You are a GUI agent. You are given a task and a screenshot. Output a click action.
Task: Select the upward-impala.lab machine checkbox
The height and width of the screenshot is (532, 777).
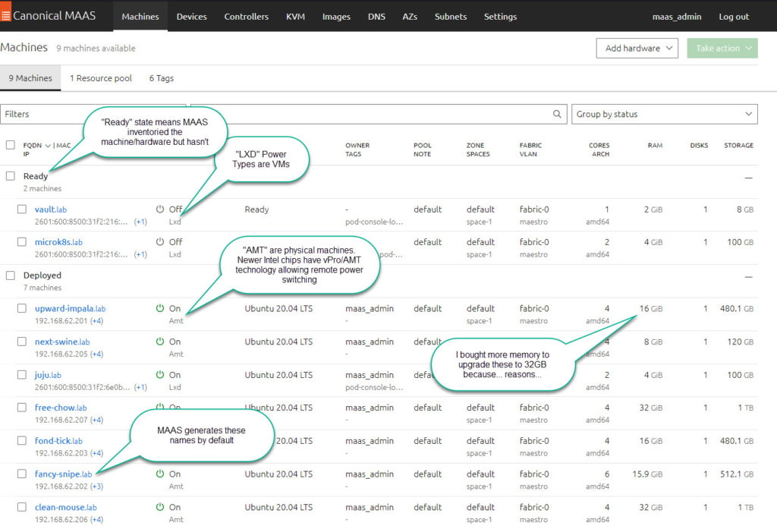point(22,308)
